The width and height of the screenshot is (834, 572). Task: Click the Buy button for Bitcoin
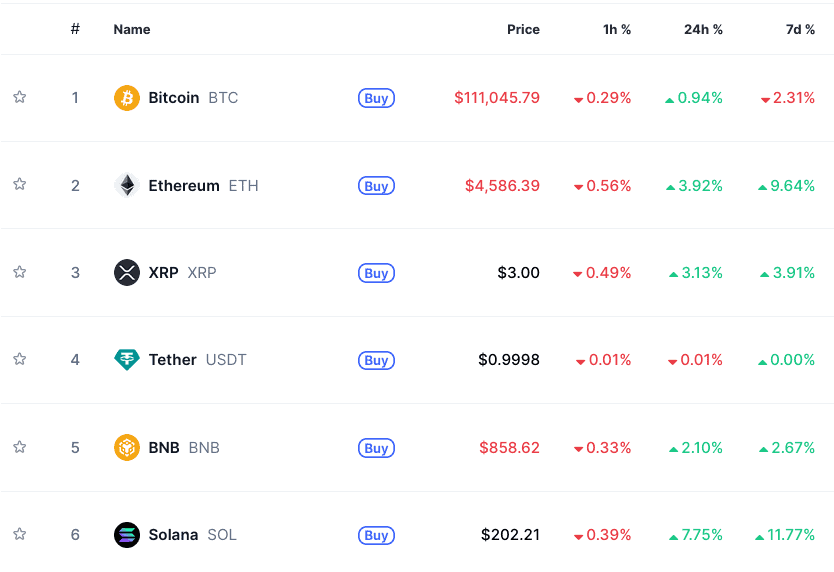[x=376, y=98]
